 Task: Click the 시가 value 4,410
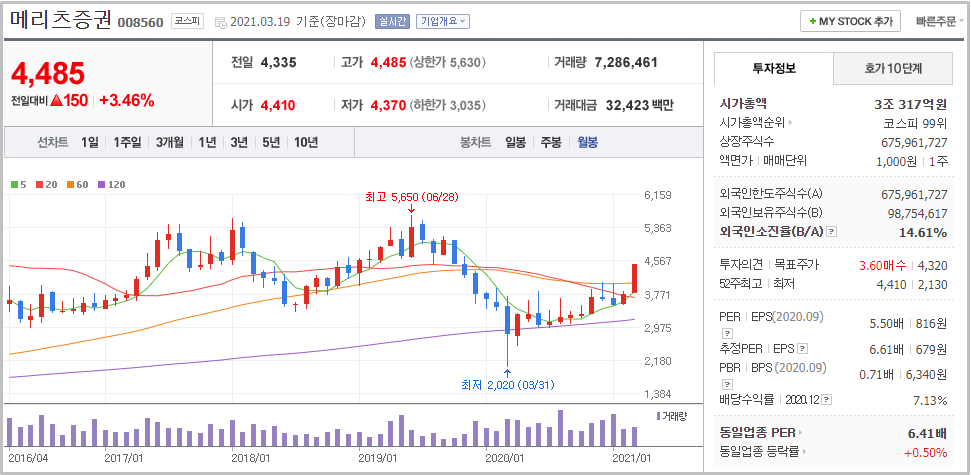tap(278, 105)
